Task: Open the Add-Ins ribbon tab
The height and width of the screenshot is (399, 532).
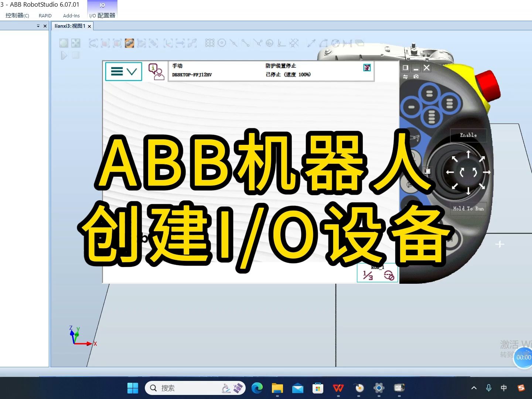Action: (x=71, y=16)
